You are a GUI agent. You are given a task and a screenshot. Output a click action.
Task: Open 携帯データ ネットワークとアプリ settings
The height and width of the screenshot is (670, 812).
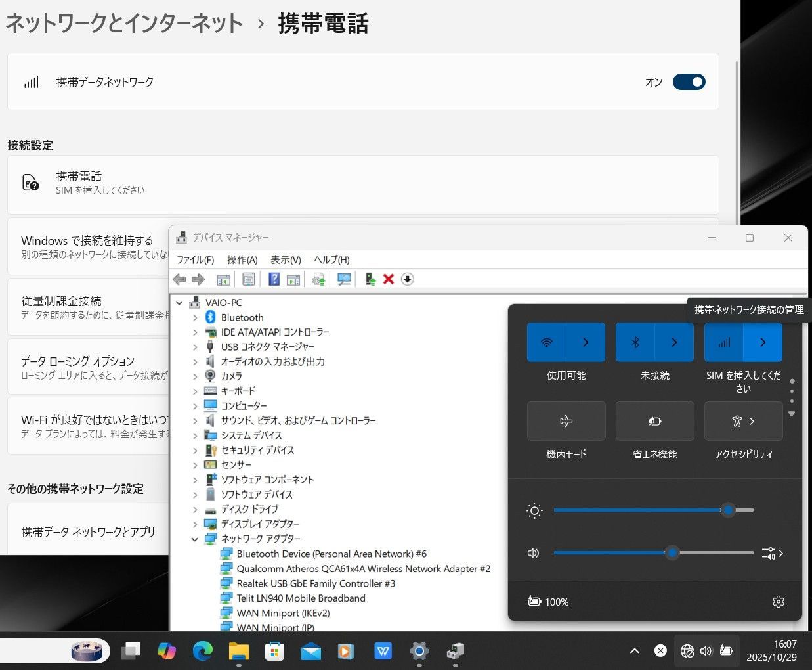click(x=89, y=532)
